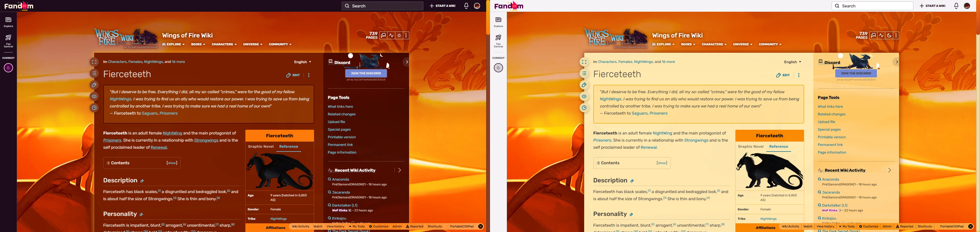Select Reference infobox tab in light-theme window

(x=779, y=147)
